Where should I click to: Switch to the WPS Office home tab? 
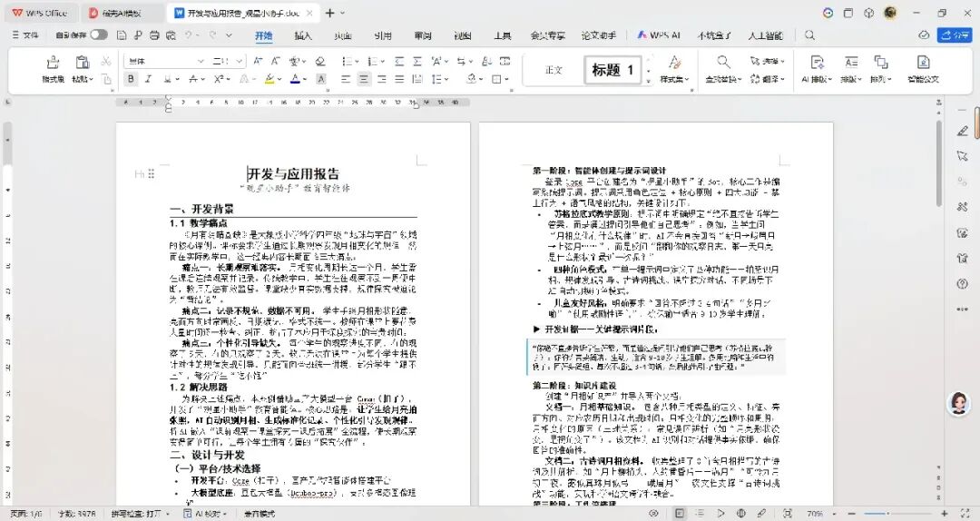[x=39, y=13]
